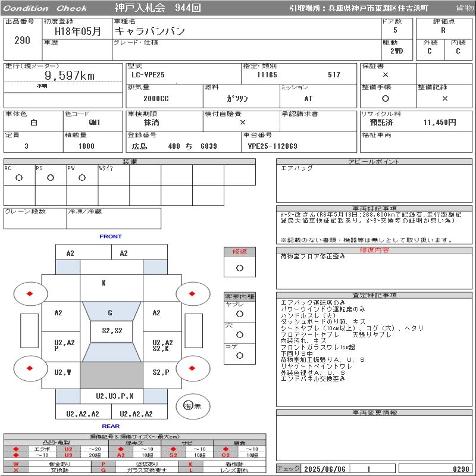Click the 修復 repair history circle
The height and width of the screenshot is (476, 476).
pyautogui.click(x=240, y=268)
